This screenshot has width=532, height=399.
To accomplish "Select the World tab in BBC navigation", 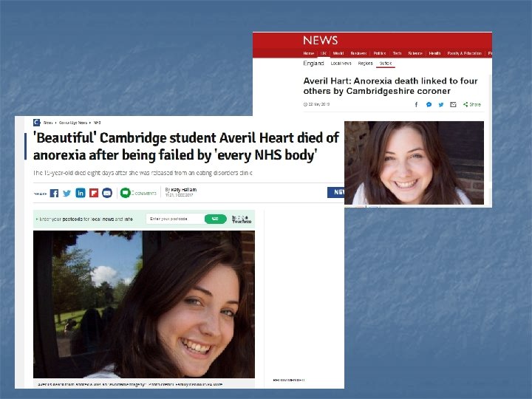I will 338,53.
